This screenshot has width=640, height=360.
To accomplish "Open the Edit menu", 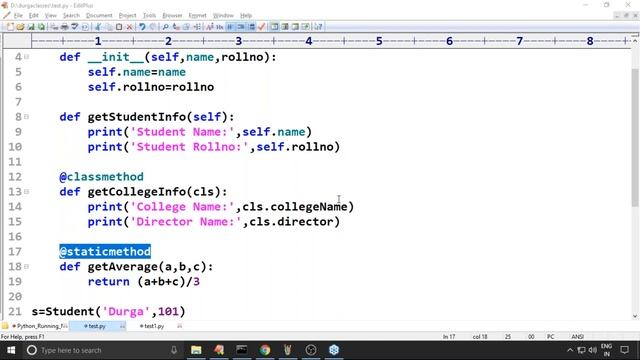I will [x=33, y=16].
